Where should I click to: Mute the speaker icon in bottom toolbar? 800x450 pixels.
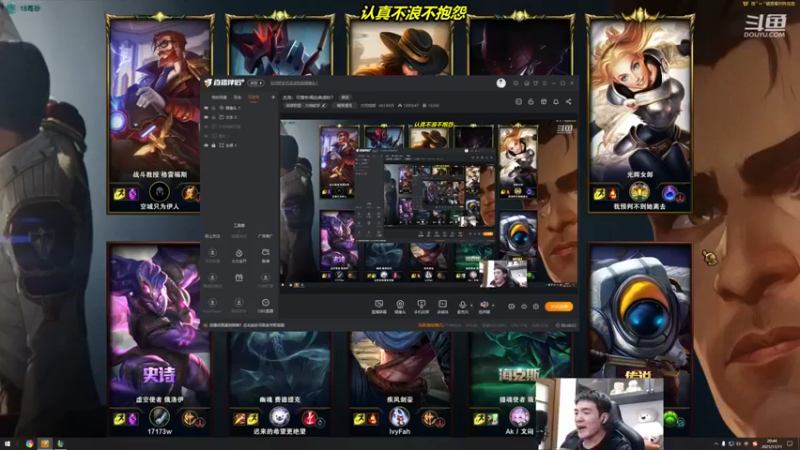click(484, 307)
